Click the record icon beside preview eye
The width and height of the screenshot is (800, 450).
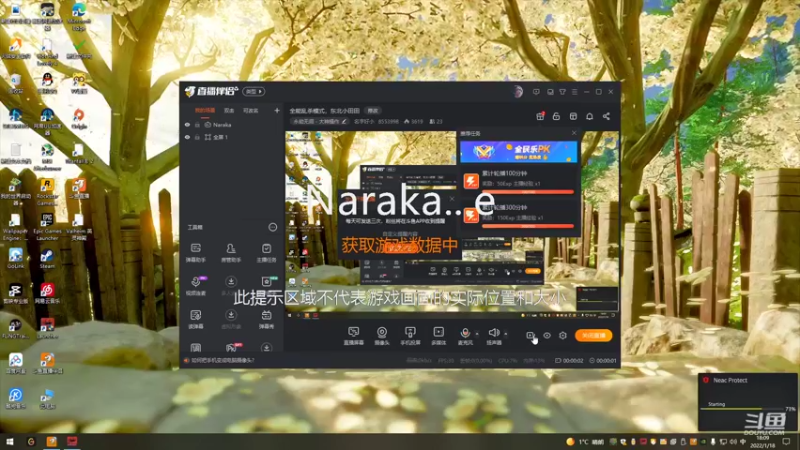coord(531,335)
